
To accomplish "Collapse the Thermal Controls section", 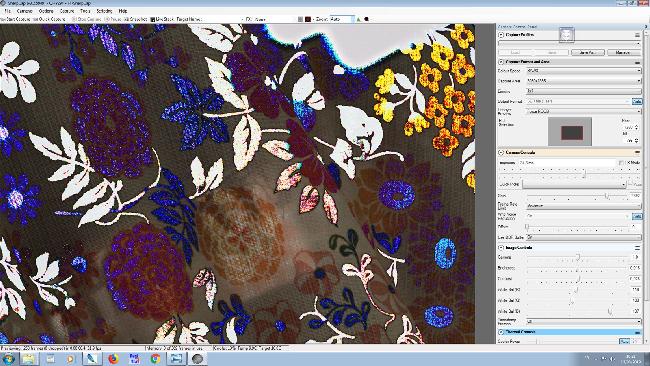I will 501,332.
